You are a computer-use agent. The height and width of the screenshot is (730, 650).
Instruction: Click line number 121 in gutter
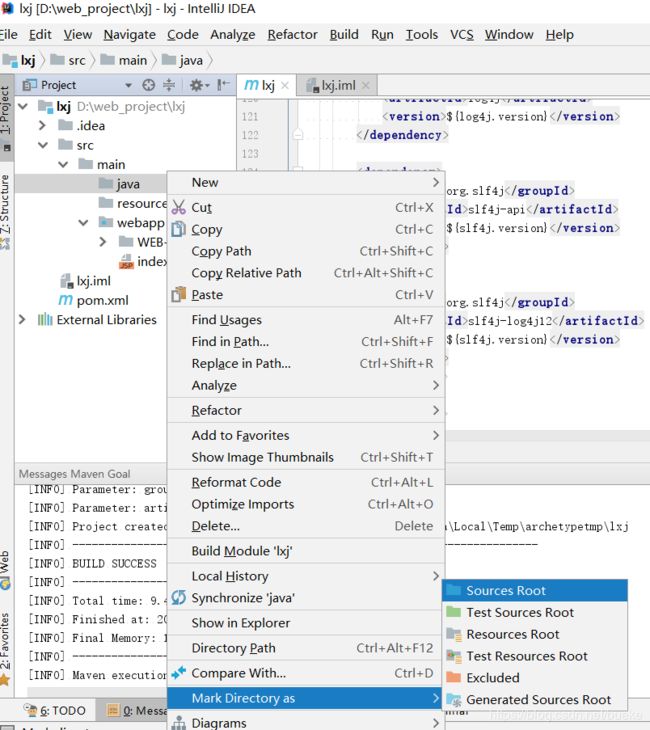250,116
